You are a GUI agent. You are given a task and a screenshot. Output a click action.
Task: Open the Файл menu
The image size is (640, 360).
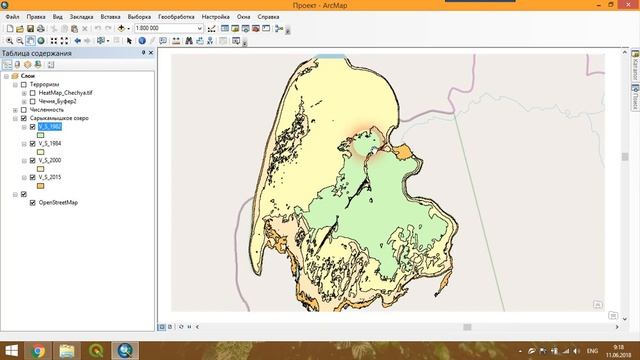tap(12, 17)
